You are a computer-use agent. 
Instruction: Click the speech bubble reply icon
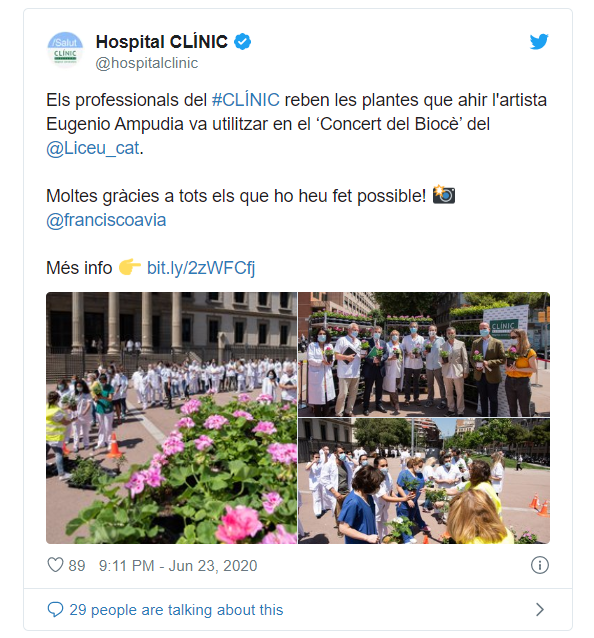55,610
